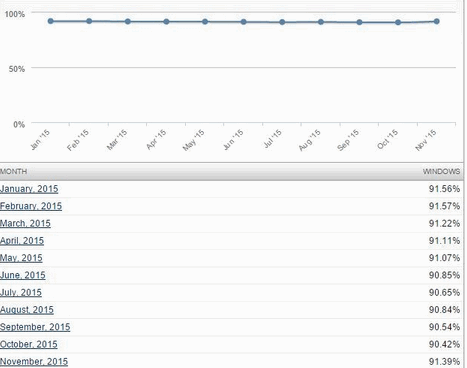
Task: Select the May '15 data point on chart
Action: tap(205, 22)
